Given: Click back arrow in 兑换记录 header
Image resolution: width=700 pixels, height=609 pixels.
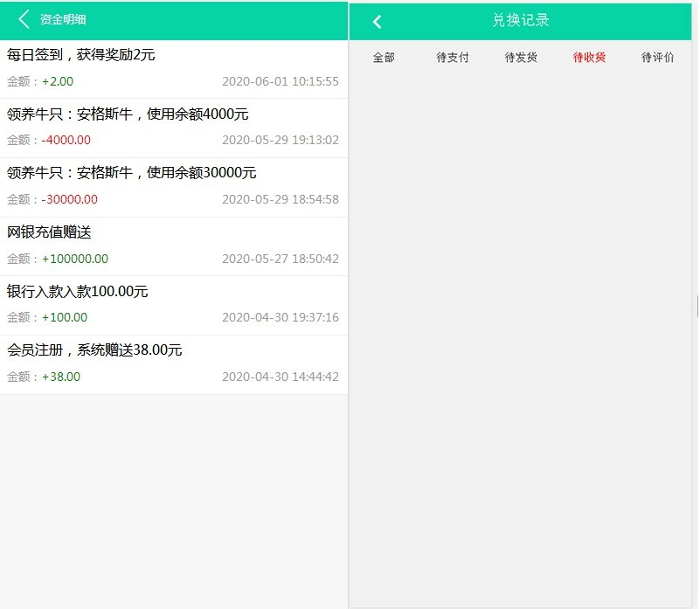Looking at the screenshot, I should point(378,22).
